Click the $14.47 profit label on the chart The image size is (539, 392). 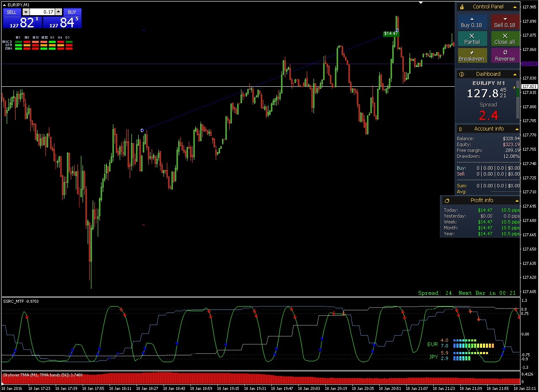[x=391, y=33]
